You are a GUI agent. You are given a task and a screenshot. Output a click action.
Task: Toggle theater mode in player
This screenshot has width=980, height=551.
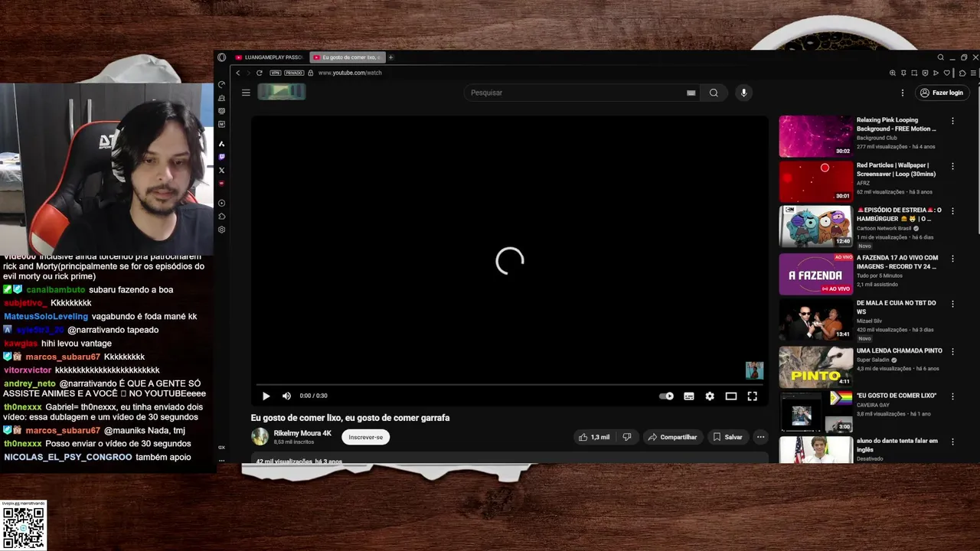pyautogui.click(x=731, y=396)
